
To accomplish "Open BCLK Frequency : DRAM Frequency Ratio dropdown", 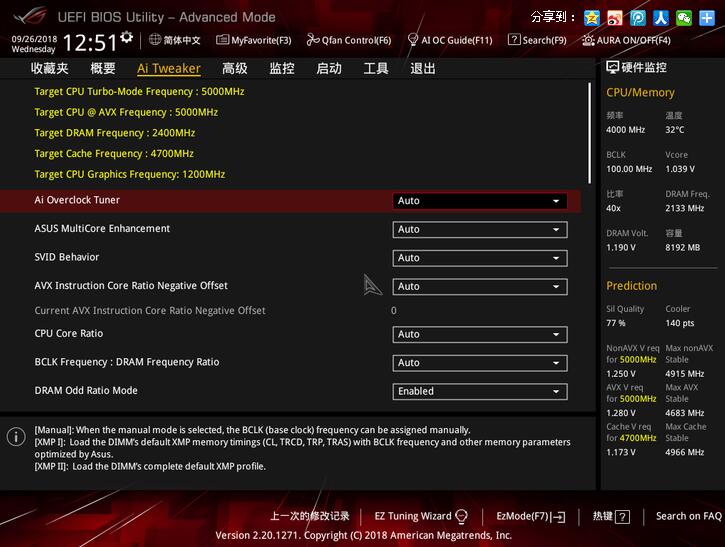I will click(x=480, y=363).
